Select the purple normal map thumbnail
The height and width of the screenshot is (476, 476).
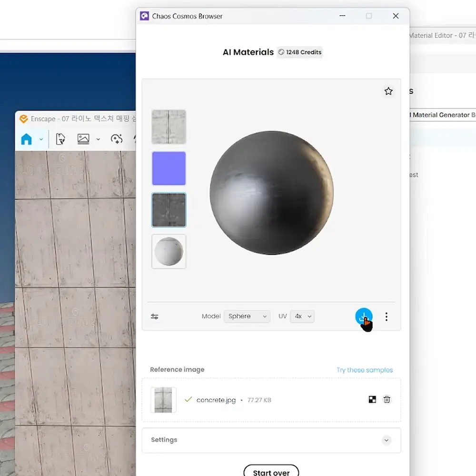pyautogui.click(x=169, y=168)
